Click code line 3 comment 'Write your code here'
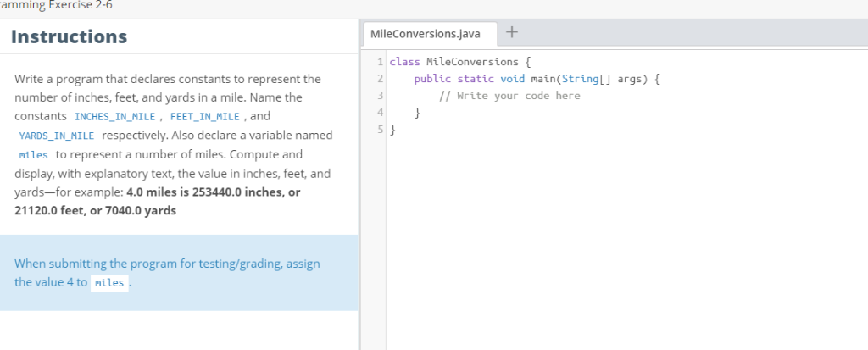 click(509, 96)
